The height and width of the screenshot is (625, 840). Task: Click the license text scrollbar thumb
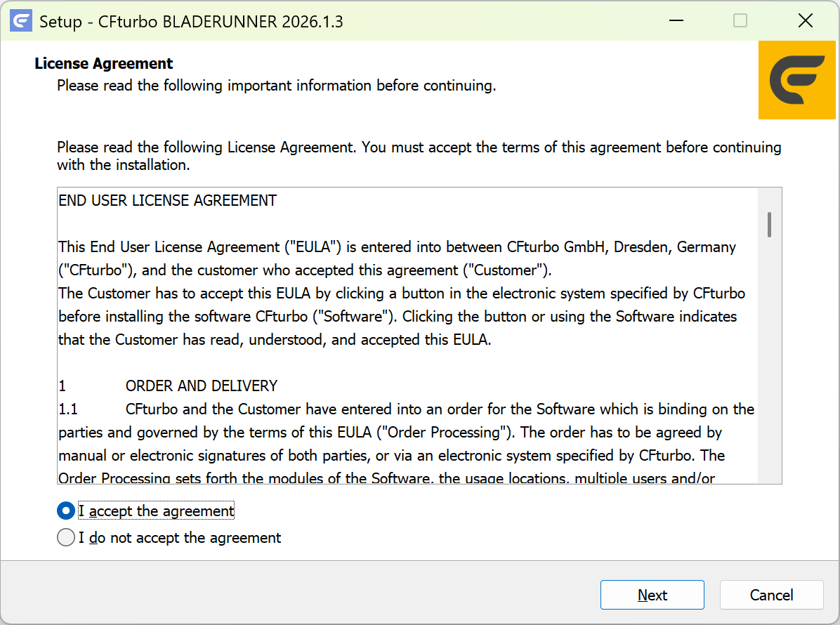(769, 225)
